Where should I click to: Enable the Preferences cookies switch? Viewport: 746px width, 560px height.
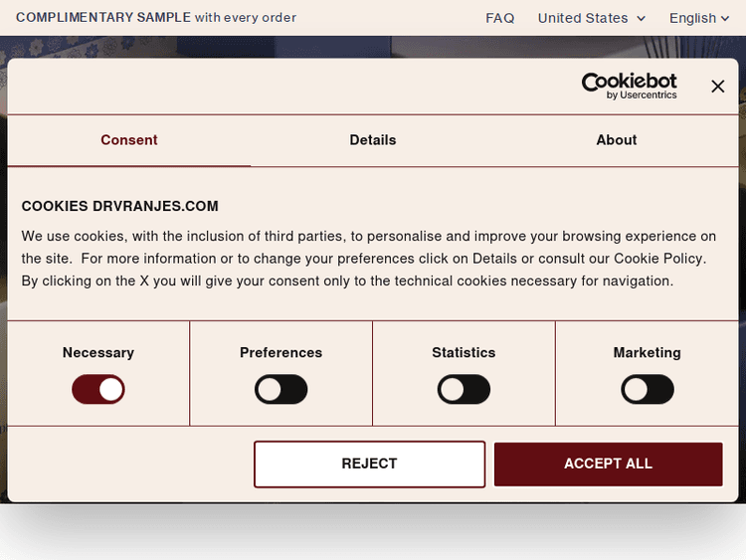coord(281,389)
